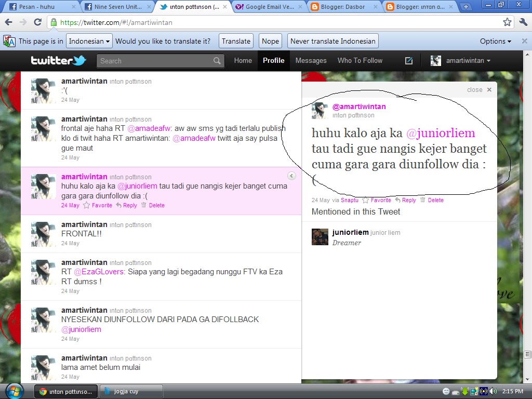The width and height of the screenshot is (532, 399).
Task: Click the FRONTAL!! tweet text
Action: pos(82,234)
